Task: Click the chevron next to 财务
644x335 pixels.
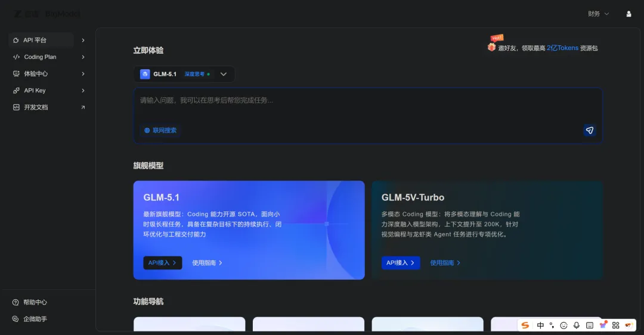Action: pos(606,14)
